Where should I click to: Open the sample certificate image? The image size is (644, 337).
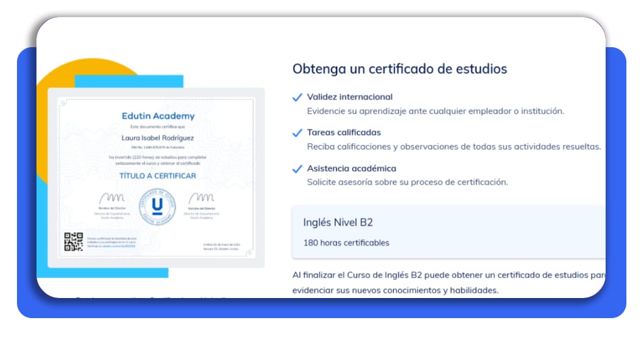click(156, 177)
